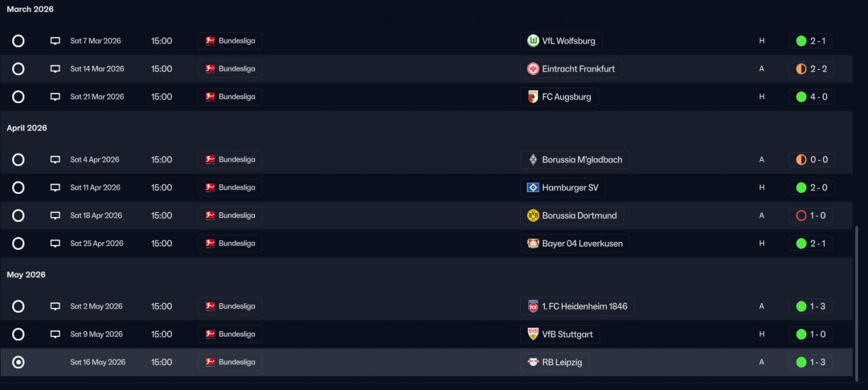Click the VfL Wolfsburg club badge

(x=533, y=41)
